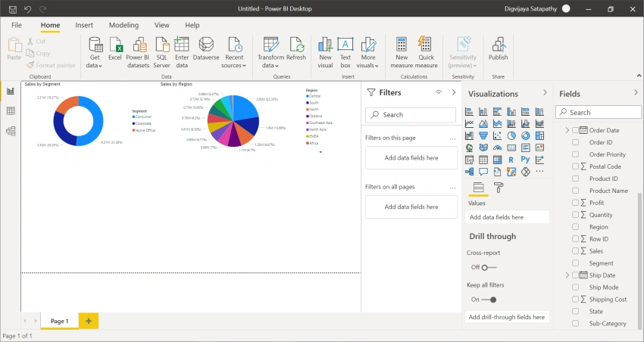Select the Python visual icon

click(525, 160)
